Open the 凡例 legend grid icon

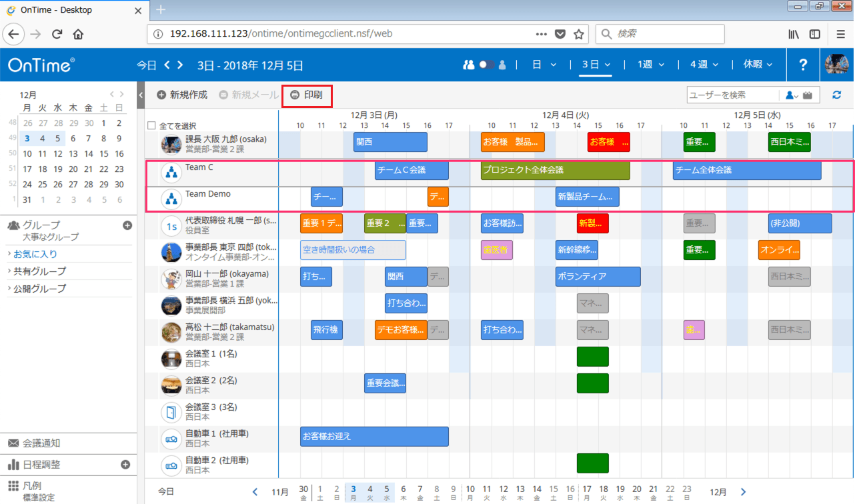[13, 486]
